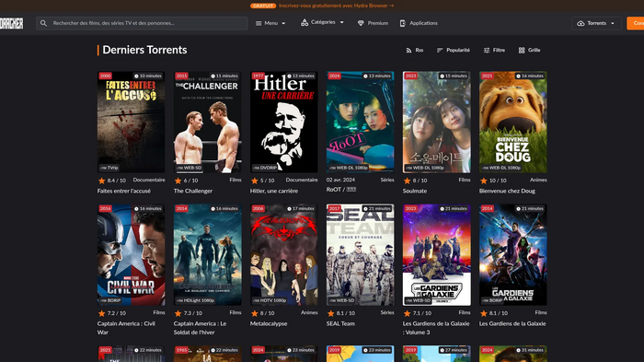
Task: Open the SEAL Team poster
Action: tap(361, 255)
